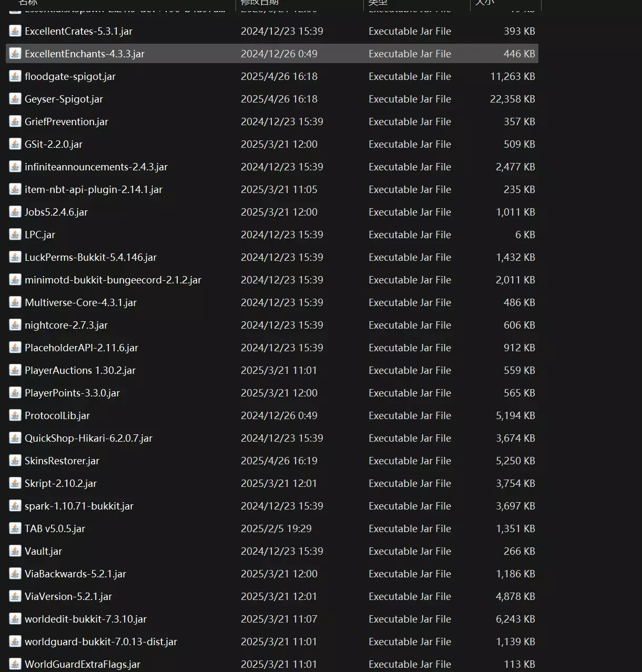The width and height of the screenshot is (642, 672).
Task: Select the 6 KB size of LPC.jar
Action: [x=525, y=235]
